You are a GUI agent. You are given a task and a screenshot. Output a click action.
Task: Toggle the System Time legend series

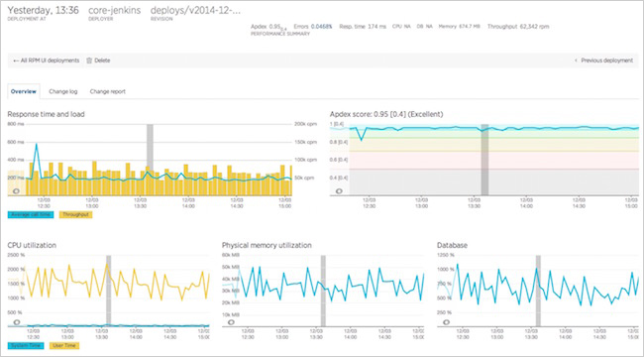pyautogui.click(x=25, y=346)
